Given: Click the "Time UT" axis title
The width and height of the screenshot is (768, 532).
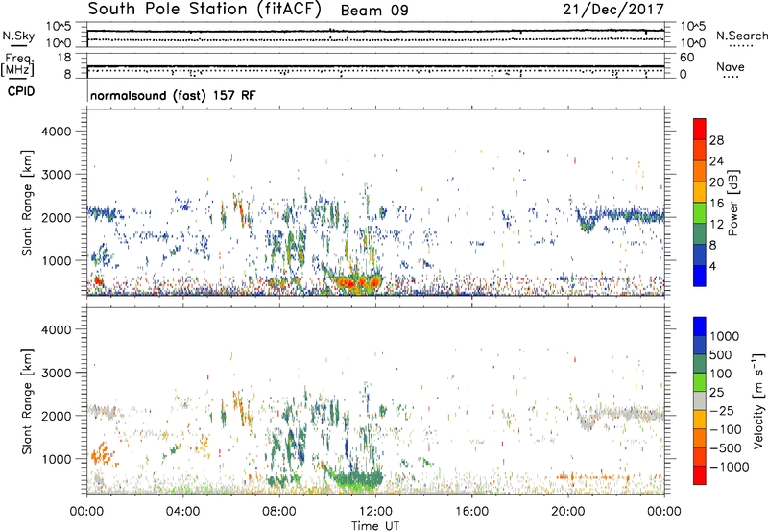Looking at the screenshot, I should pos(375,526).
